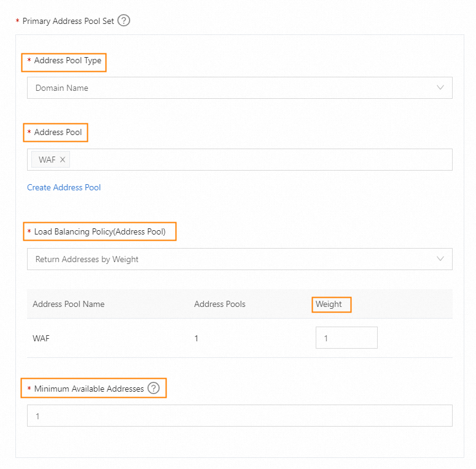Click the Minimum Available Addresses label
476x469 pixels.
click(x=89, y=389)
